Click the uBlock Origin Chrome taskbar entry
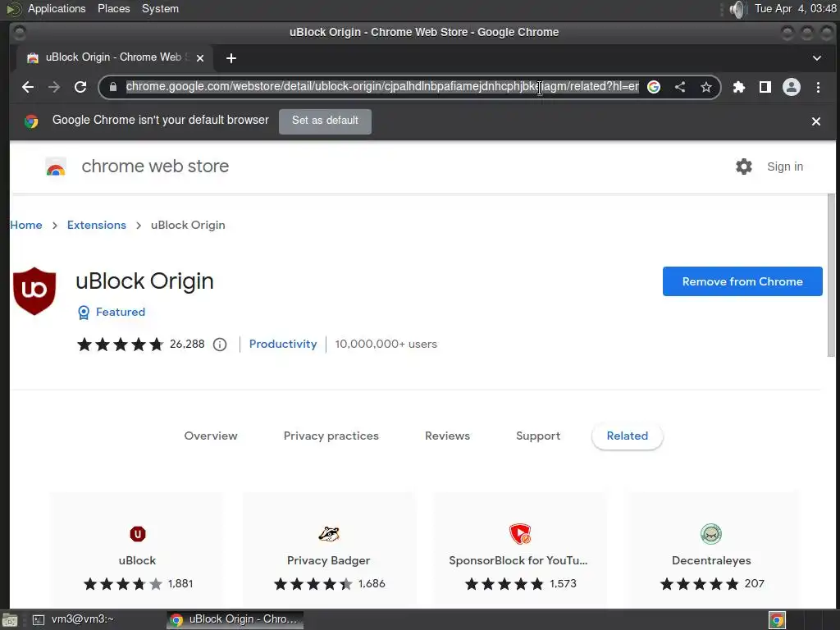 click(235, 619)
